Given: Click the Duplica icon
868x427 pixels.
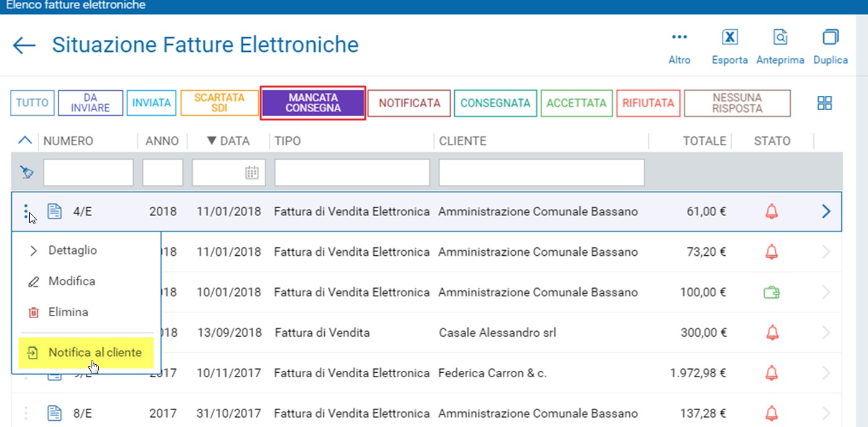Looking at the screenshot, I should click(831, 37).
